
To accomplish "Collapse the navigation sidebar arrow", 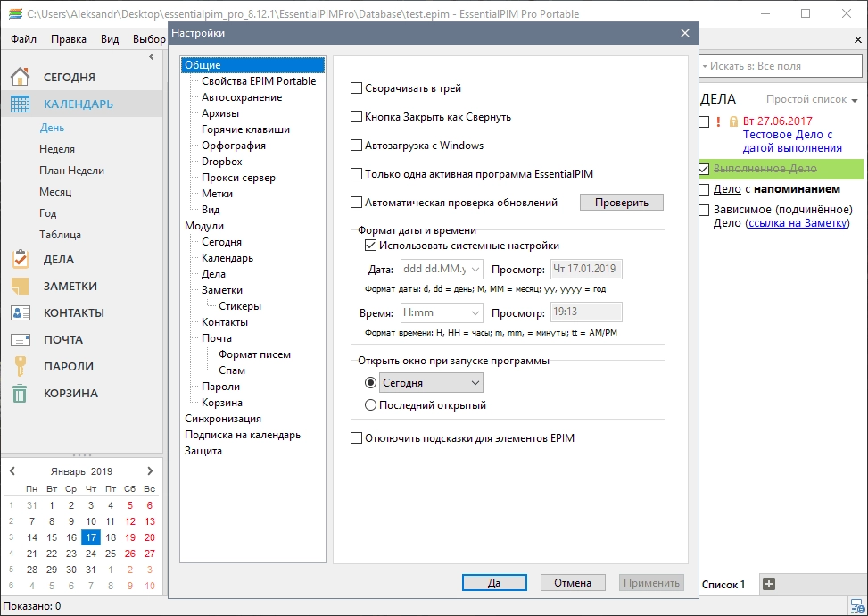I will click(x=152, y=56).
